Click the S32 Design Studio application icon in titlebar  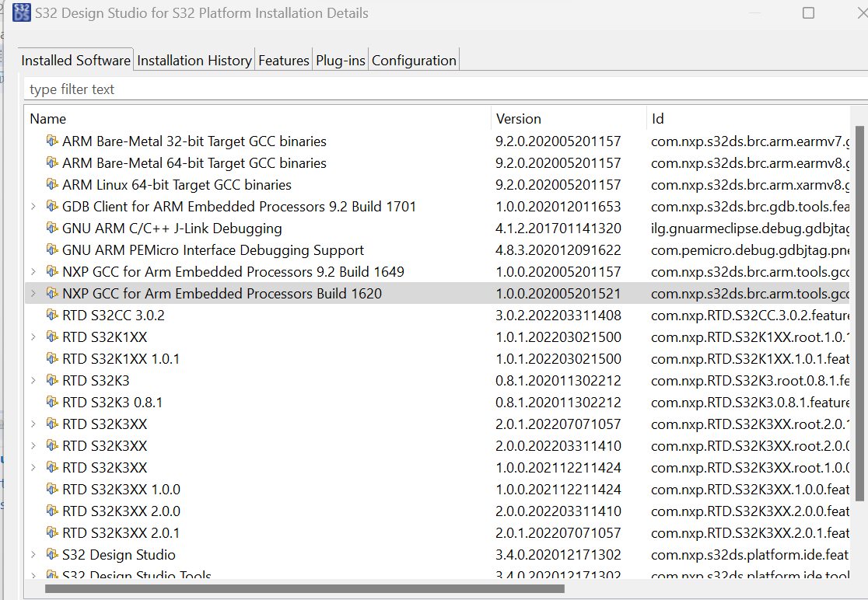coord(21,12)
